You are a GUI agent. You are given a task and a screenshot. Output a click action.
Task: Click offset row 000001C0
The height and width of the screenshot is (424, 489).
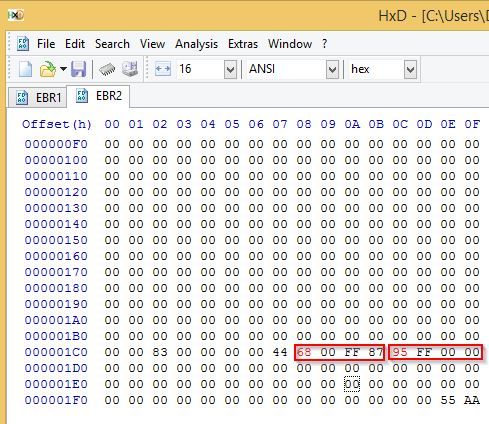pyautogui.click(x=56, y=352)
